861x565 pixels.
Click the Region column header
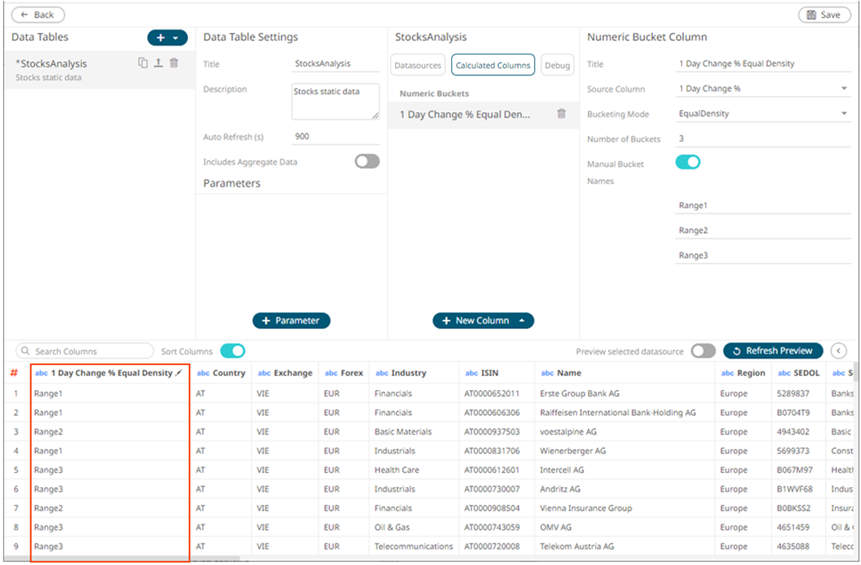(x=745, y=373)
